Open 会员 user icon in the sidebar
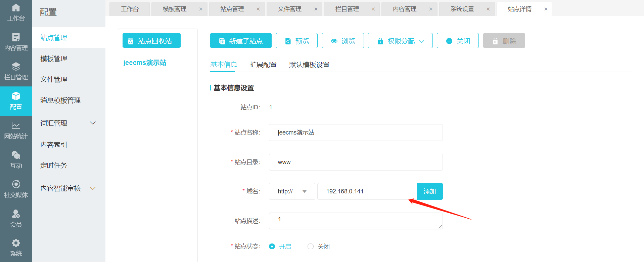644x262 pixels. [x=16, y=214]
